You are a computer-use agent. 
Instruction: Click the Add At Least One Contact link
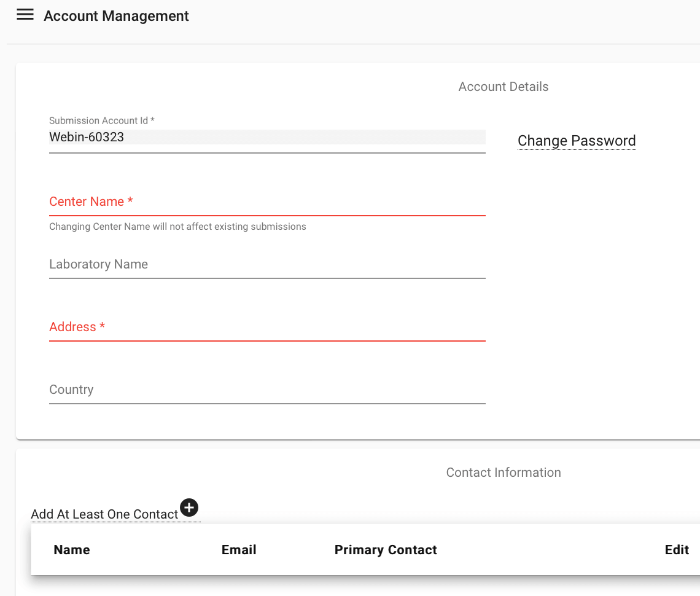click(x=104, y=514)
